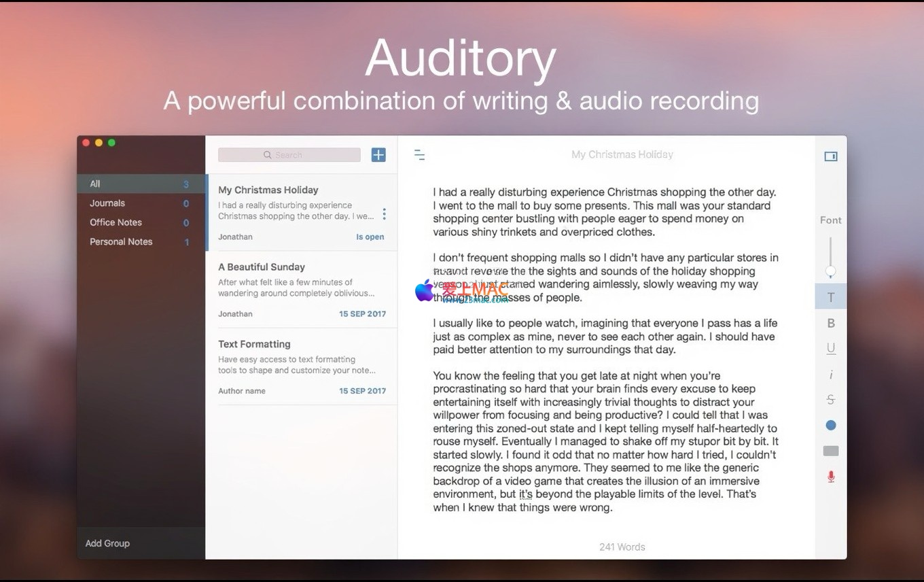Image resolution: width=924 pixels, height=582 pixels.
Task: Apply strikethrough with the S icon
Action: 830,400
